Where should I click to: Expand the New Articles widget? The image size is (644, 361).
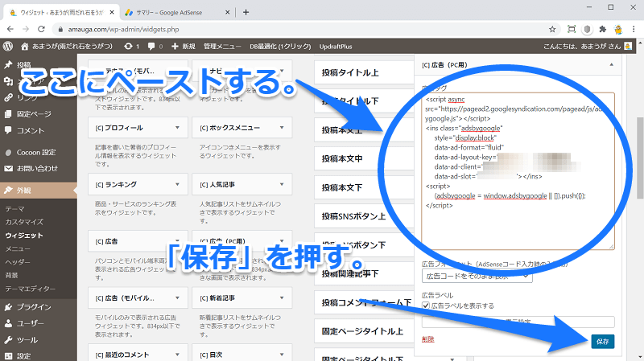click(281, 298)
